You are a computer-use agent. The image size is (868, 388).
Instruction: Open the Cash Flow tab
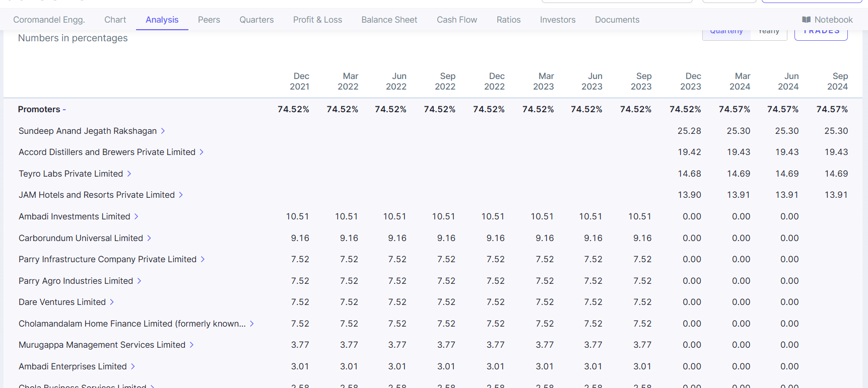pos(457,20)
